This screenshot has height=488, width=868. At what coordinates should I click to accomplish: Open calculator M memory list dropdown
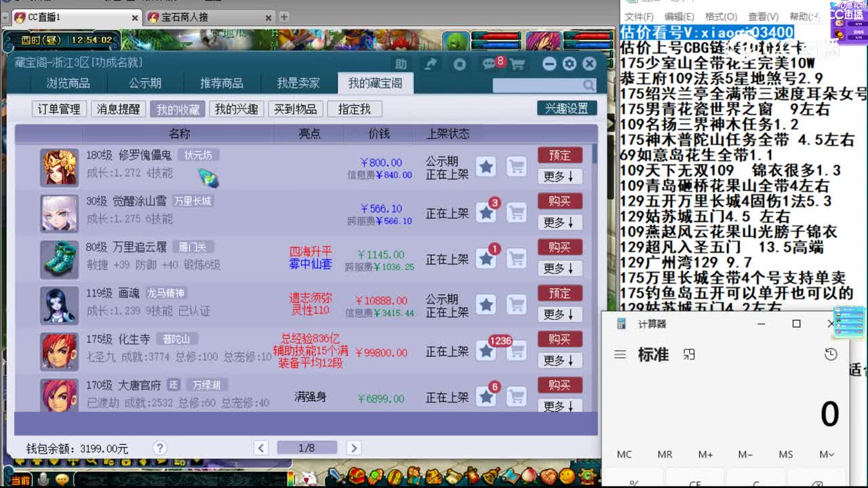pos(827,454)
